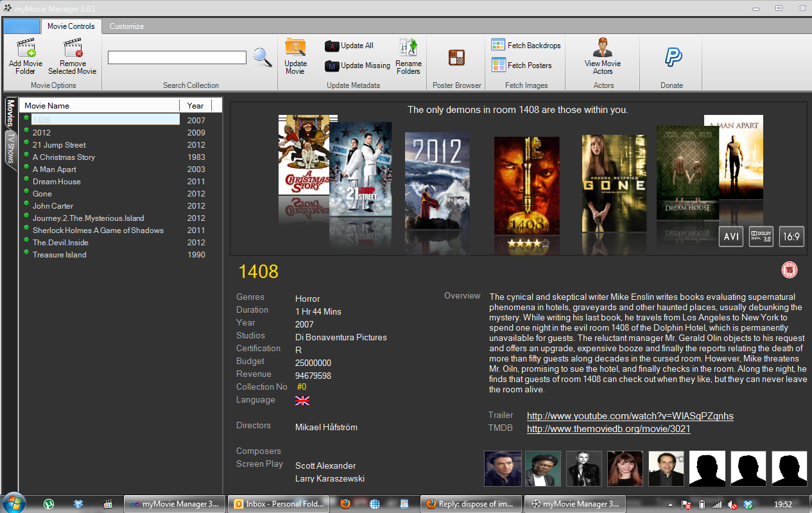The height and width of the screenshot is (513, 812).
Task: Click the network signal tray icon
Action: [717, 505]
